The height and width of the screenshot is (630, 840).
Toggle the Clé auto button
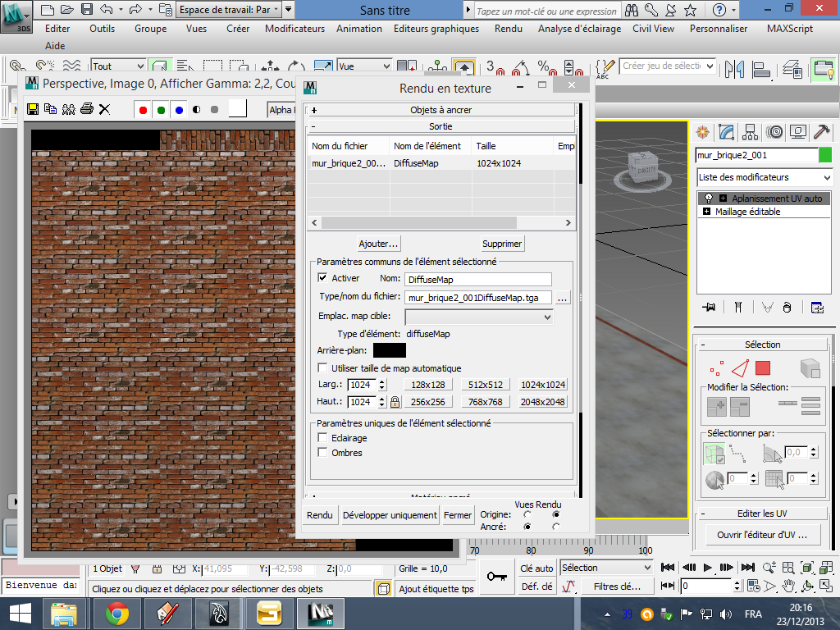(536, 568)
